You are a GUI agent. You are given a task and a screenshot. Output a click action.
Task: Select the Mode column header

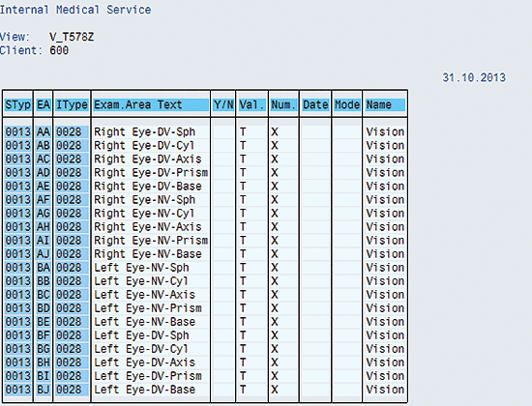point(347,104)
